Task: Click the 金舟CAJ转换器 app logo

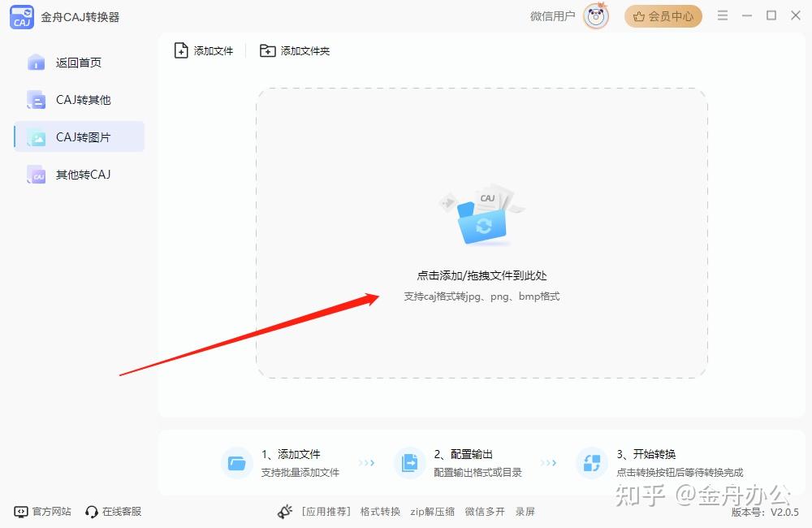Action: click(21, 15)
